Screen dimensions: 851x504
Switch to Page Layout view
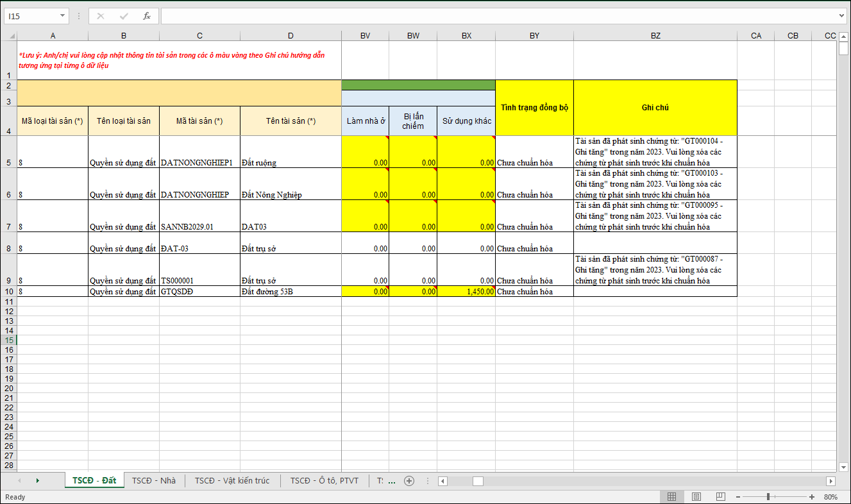click(696, 497)
